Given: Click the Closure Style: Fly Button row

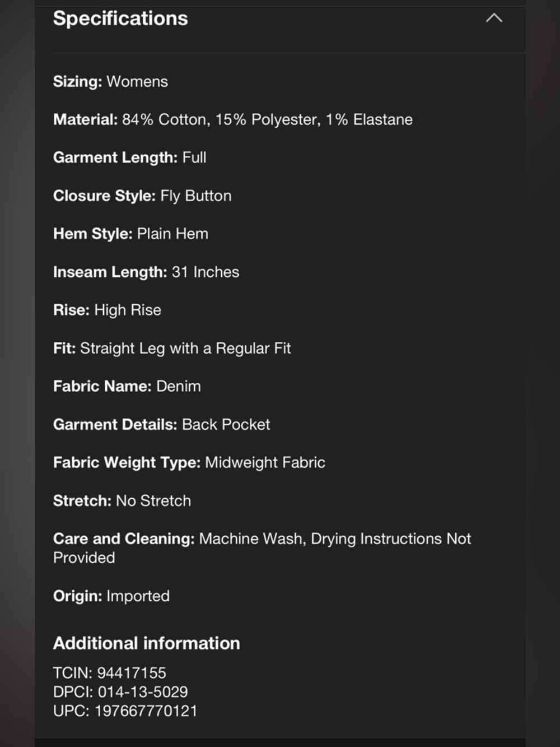Looking at the screenshot, I should [142, 196].
